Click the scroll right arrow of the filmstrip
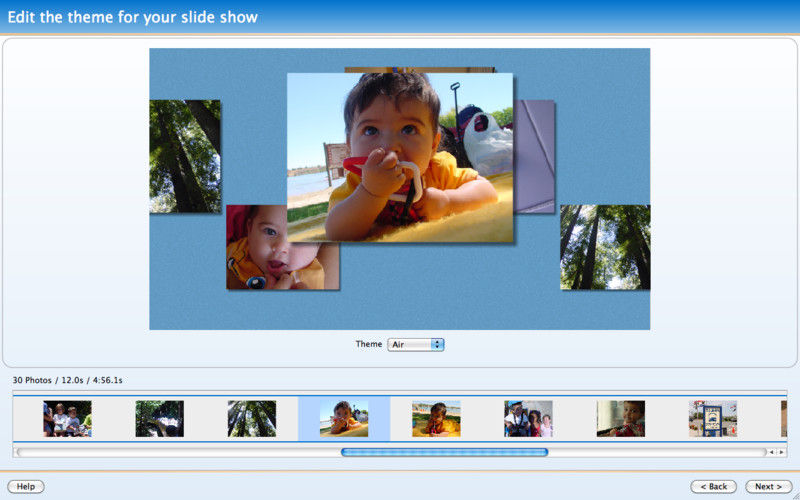The width and height of the screenshot is (800, 500). (x=781, y=452)
